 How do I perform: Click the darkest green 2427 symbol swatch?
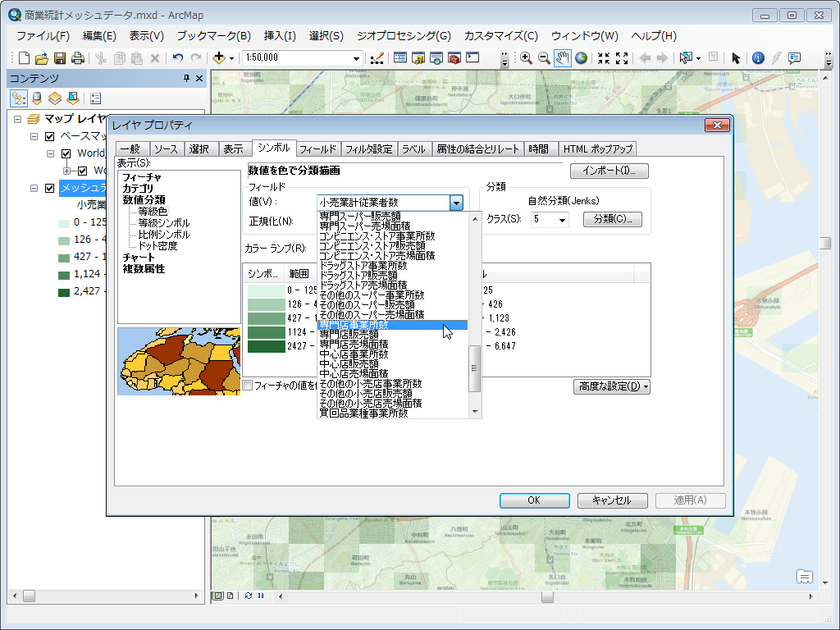(x=267, y=346)
